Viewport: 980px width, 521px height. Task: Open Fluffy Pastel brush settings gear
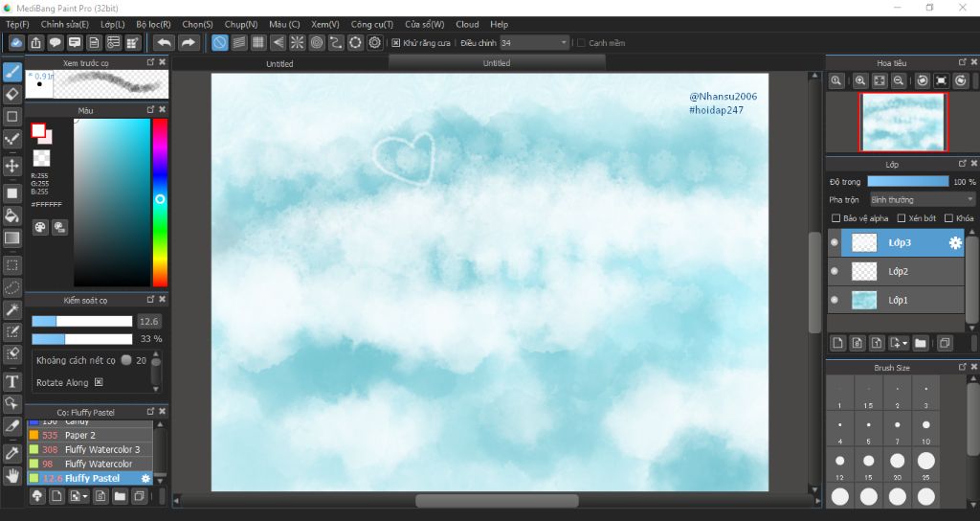(145, 479)
